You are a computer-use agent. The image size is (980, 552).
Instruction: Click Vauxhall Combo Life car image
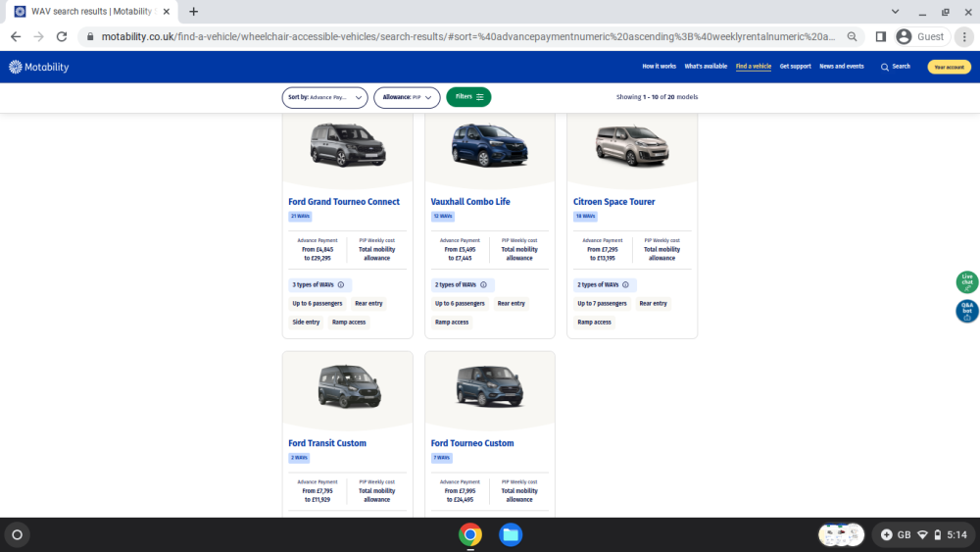[x=489, y=145]
